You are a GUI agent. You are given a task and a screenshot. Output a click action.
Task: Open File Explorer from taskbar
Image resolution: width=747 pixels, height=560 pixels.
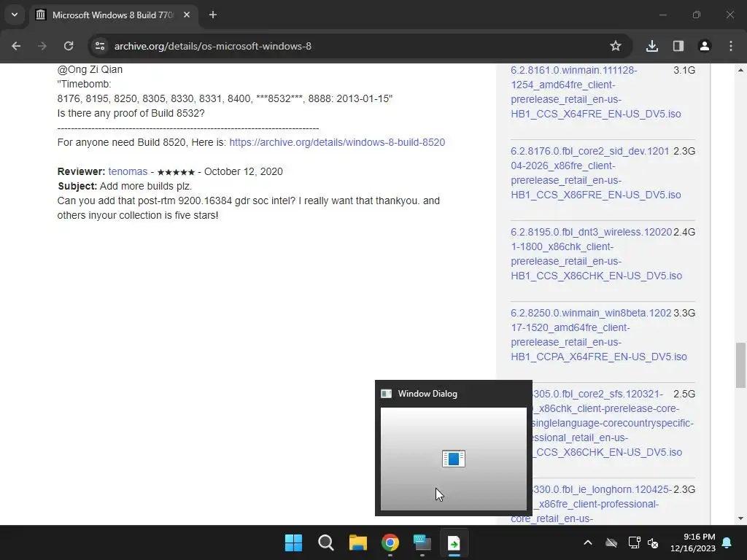click(357, 542)
